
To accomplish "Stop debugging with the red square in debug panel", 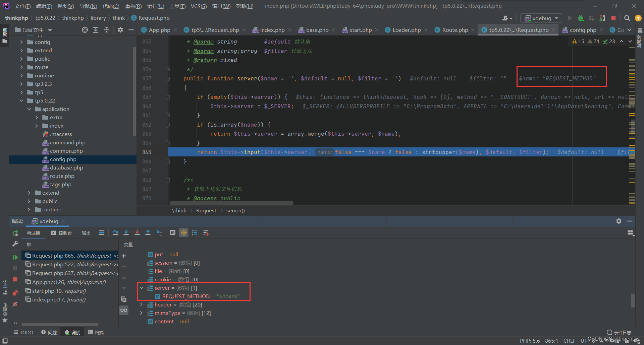I will coord(15,279).
